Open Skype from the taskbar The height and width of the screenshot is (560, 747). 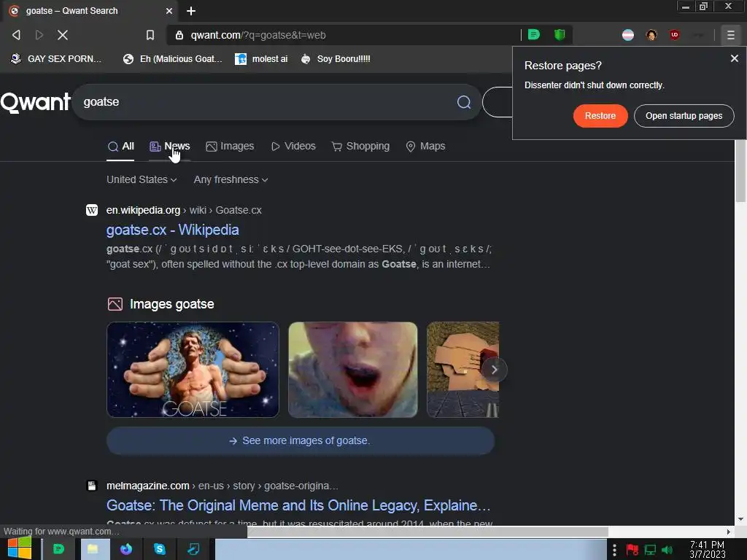coord(160,550)
